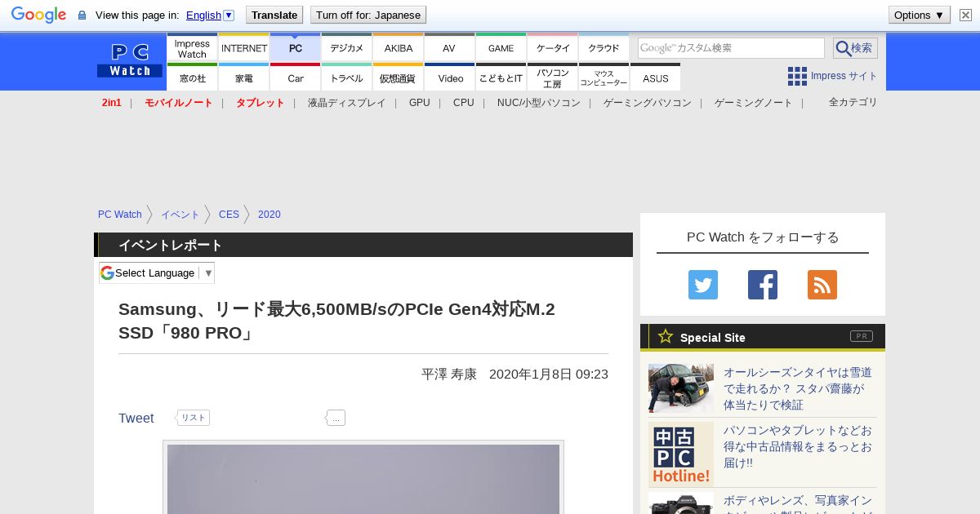980x514 pixels.
Task: Click the Tweet link
Action: point(136,418)
